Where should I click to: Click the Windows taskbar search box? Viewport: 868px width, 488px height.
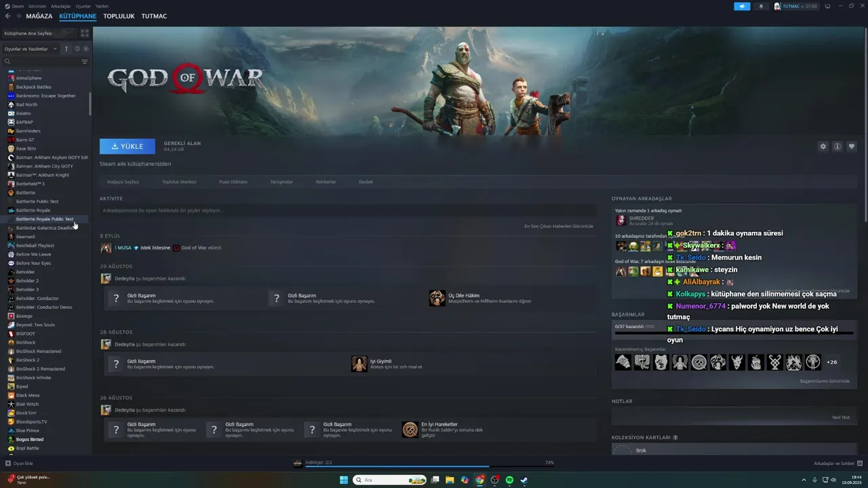tap(388, 480)
